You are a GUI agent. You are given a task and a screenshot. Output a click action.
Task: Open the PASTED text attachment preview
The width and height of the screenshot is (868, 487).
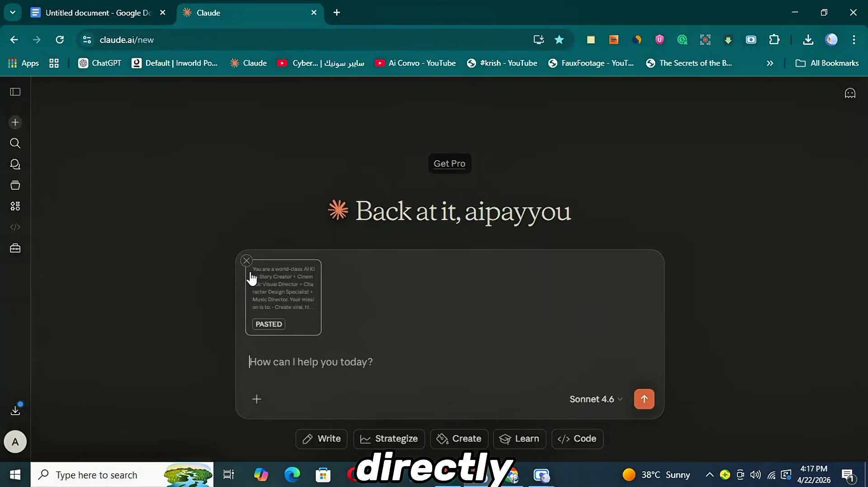click(283, 297)
